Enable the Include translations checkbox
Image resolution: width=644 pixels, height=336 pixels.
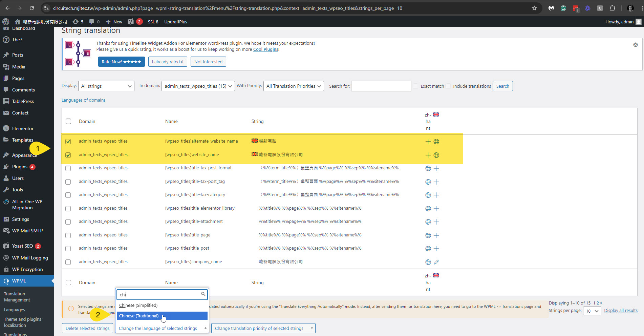coord(448,86)
